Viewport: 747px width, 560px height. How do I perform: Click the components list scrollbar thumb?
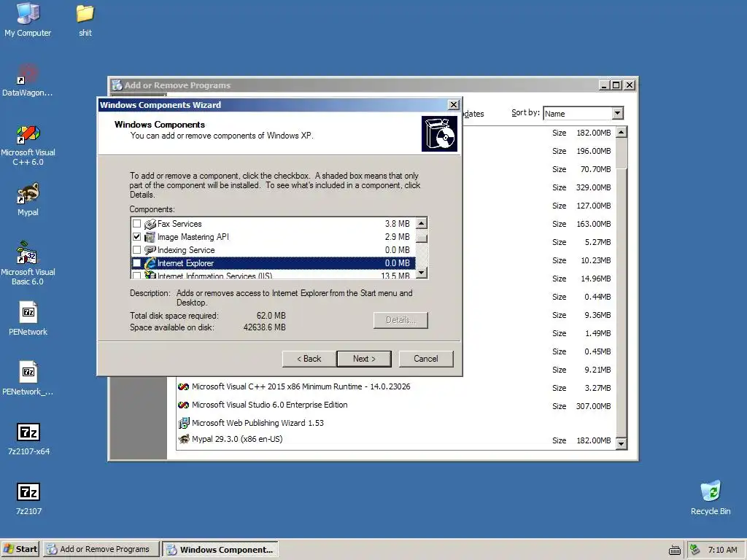(x=421, y=238)
